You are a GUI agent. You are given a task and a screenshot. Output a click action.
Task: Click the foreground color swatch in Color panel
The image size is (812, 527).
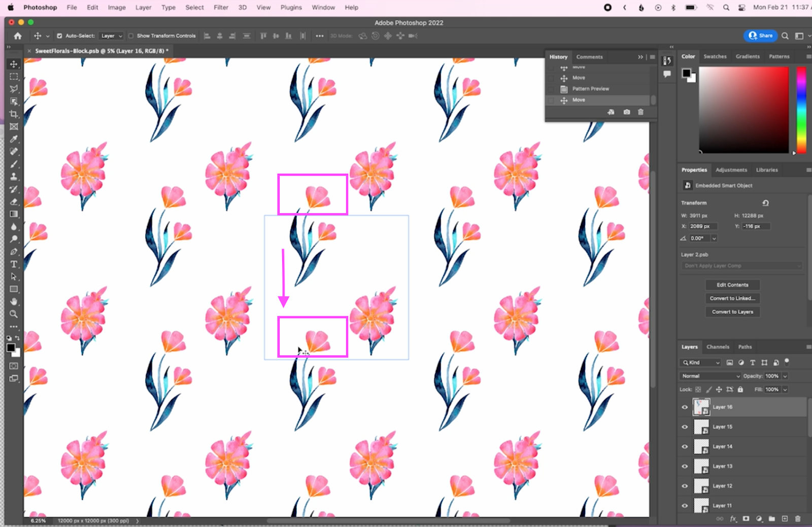coord(686,73)
